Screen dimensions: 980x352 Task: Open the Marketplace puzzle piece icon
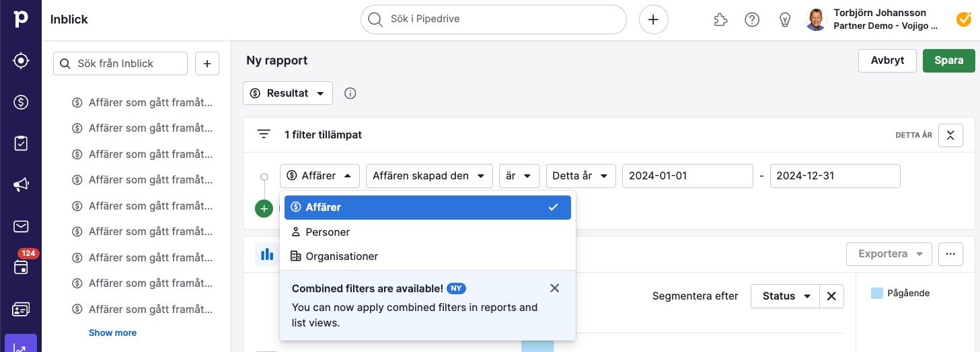click(720, 19)
